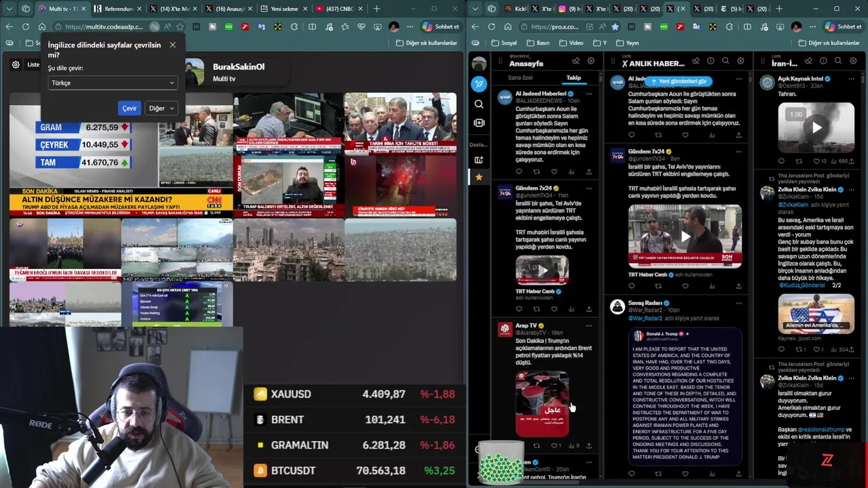Open Yayın bookmarks folder
The width and height of the screenshot is (868, 488).
point(627,43)
